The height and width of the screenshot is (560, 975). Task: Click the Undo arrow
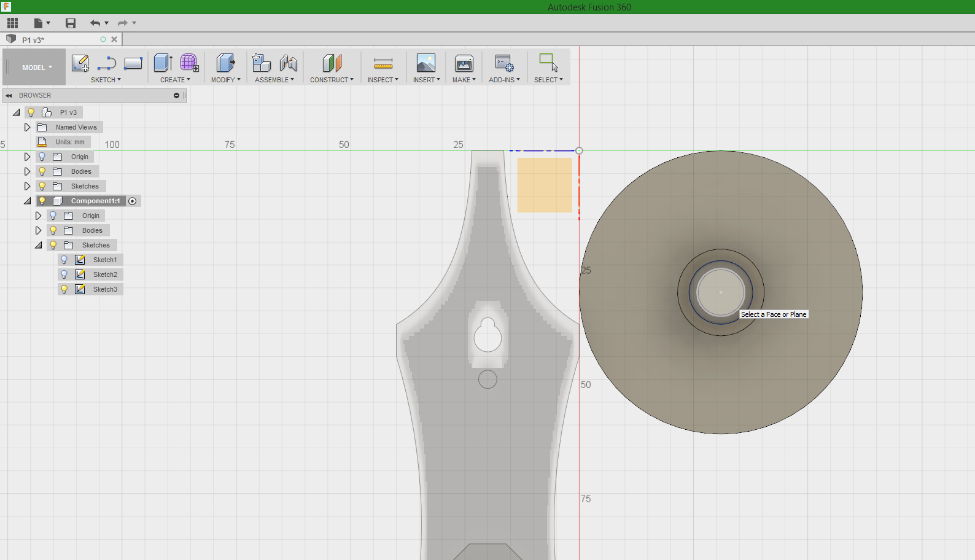click(x=95, y=23)
